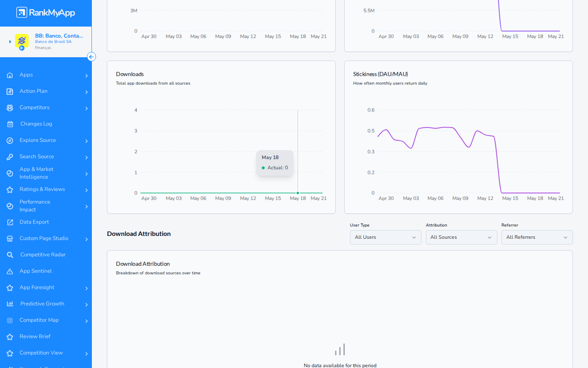Open Competitive Radar in sidebar
588x368 pixels.
(43, 255)
